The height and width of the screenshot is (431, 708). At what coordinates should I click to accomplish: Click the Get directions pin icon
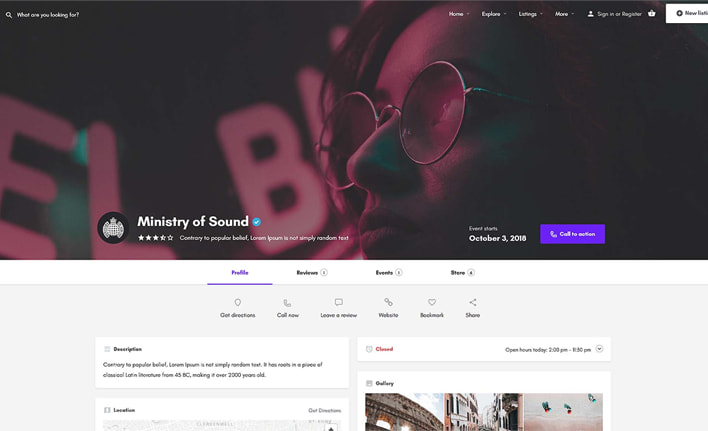238,302
